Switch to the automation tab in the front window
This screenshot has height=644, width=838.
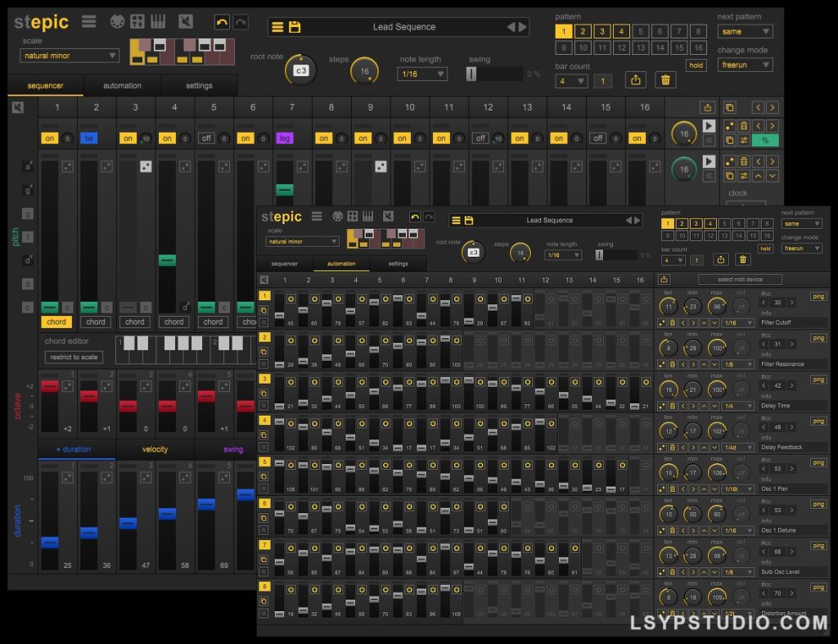tap(341, 263)
